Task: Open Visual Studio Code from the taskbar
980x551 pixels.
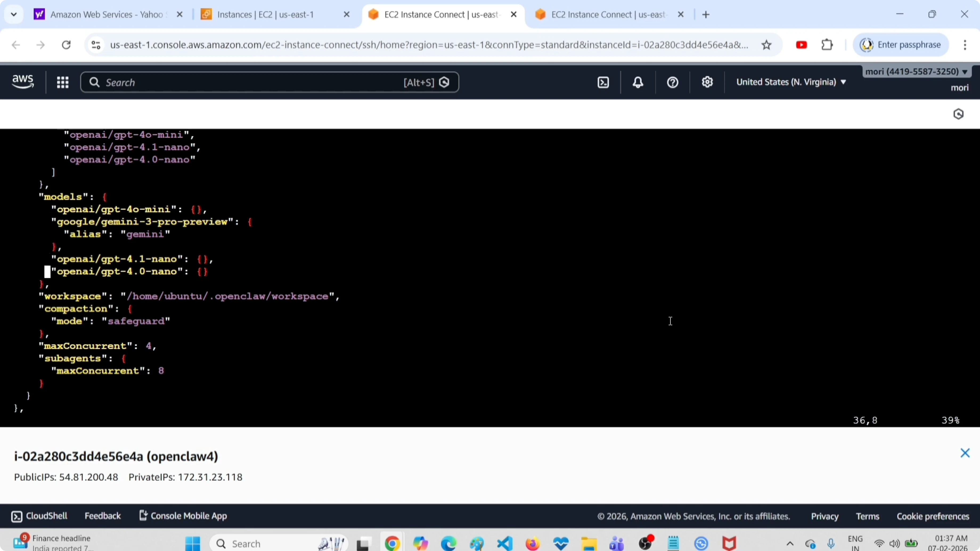Action: (x=505, y=543)
